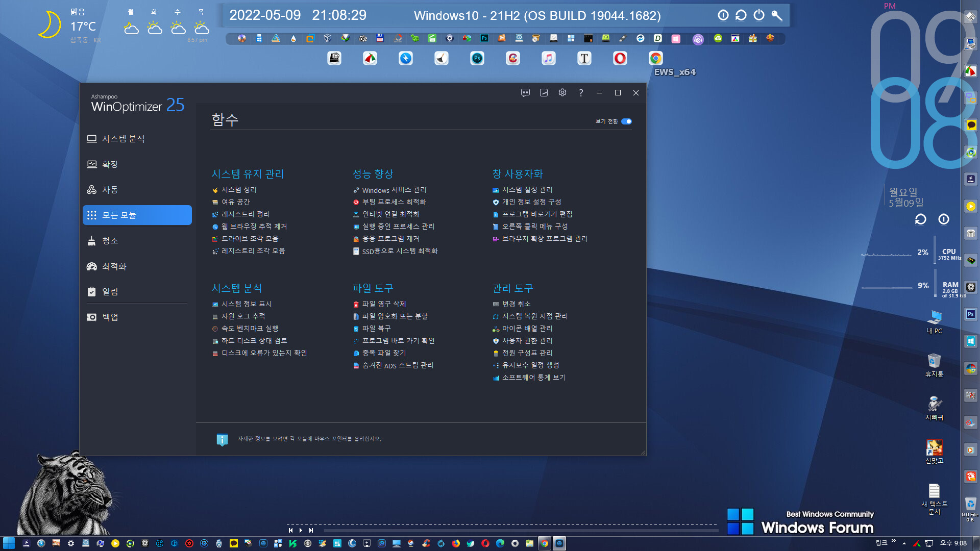Screen dimensions: 980x551
Task: Open 인터넷 연결 최적화 module
Action: 386,214
